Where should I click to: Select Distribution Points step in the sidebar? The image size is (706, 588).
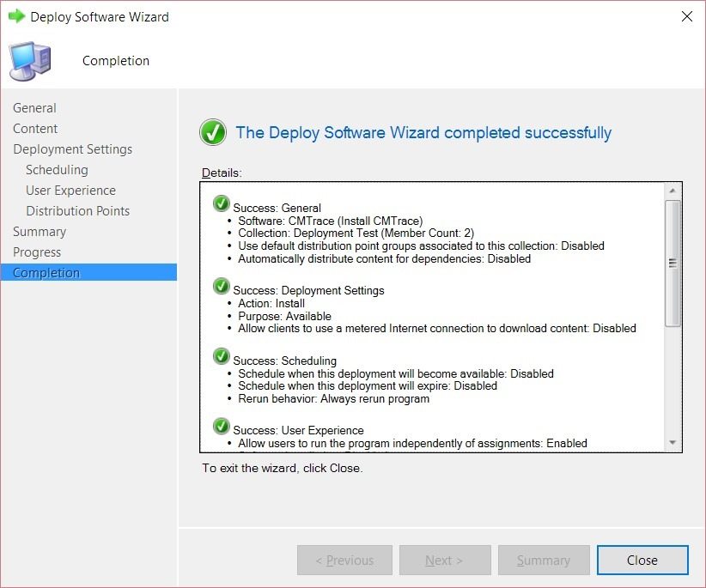point(77,211)
